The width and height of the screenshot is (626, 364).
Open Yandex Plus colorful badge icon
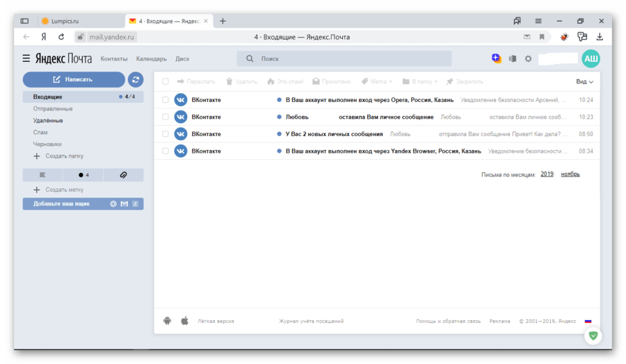(496, 58)
